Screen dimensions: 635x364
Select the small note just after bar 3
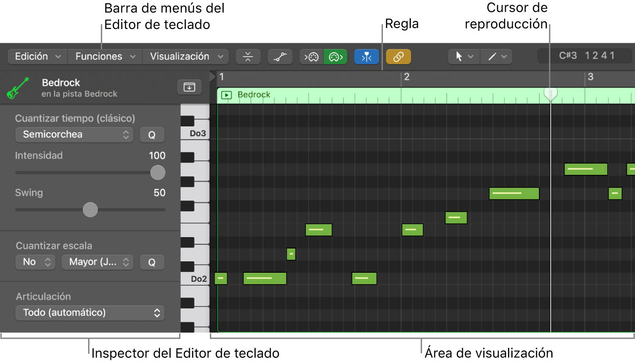[615, 193]
